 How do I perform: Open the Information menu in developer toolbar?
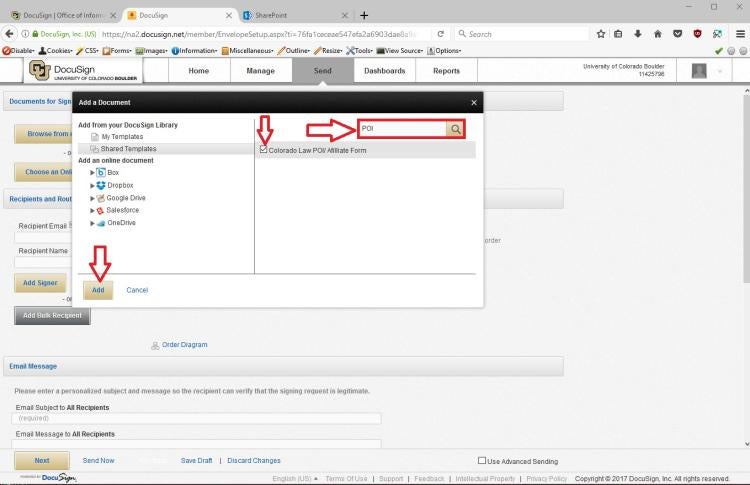pos(195,51)
